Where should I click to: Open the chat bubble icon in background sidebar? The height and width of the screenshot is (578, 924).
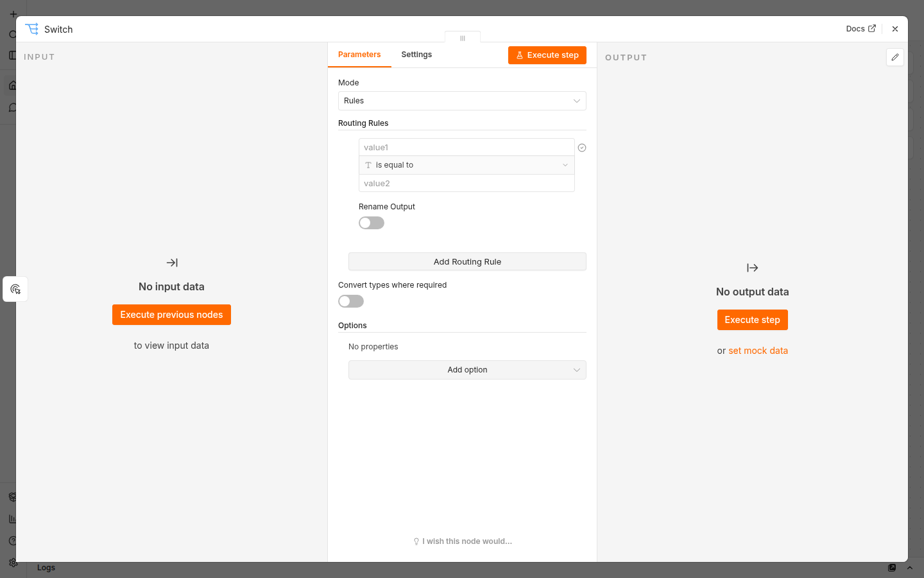pos(12,108)
